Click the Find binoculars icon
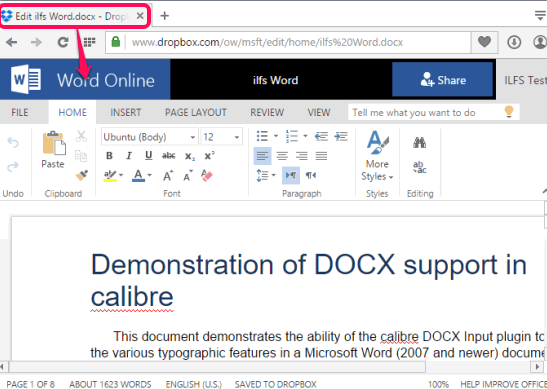The image size is (547, 389). 419,142
